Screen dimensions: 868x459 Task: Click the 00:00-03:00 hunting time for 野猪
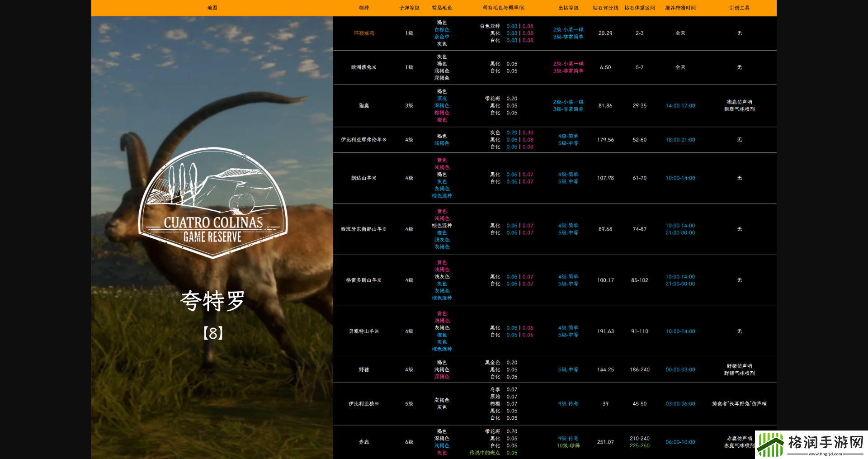click(680, 369)
